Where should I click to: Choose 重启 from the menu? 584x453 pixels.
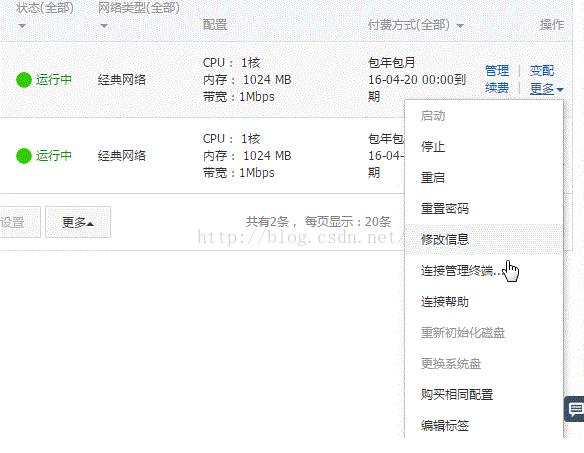pos(484,177)
